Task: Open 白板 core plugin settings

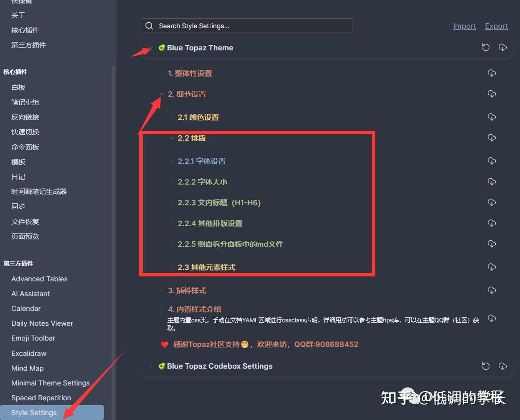Action: click(18, 87)
